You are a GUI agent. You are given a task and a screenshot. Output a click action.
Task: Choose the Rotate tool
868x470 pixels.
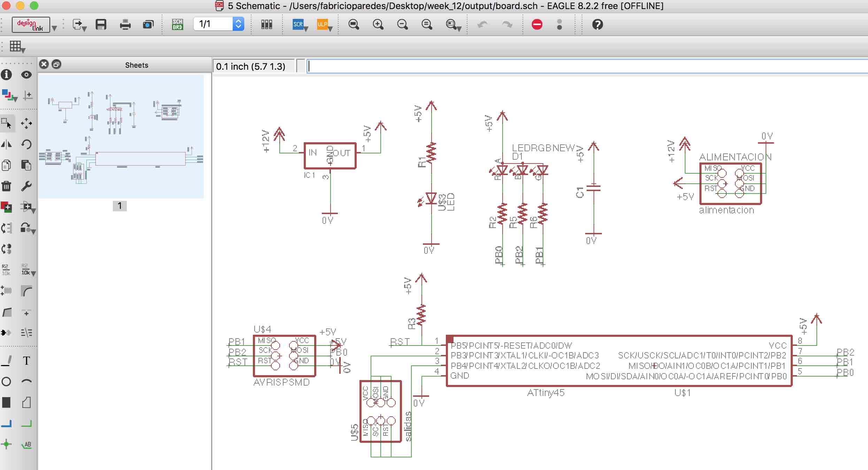26,144
